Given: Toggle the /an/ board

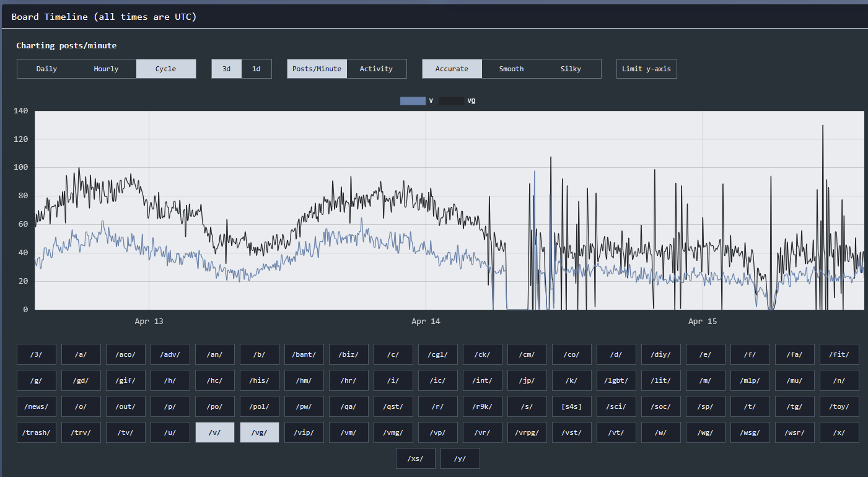Looking at the screenshot, I should point(215,354).
